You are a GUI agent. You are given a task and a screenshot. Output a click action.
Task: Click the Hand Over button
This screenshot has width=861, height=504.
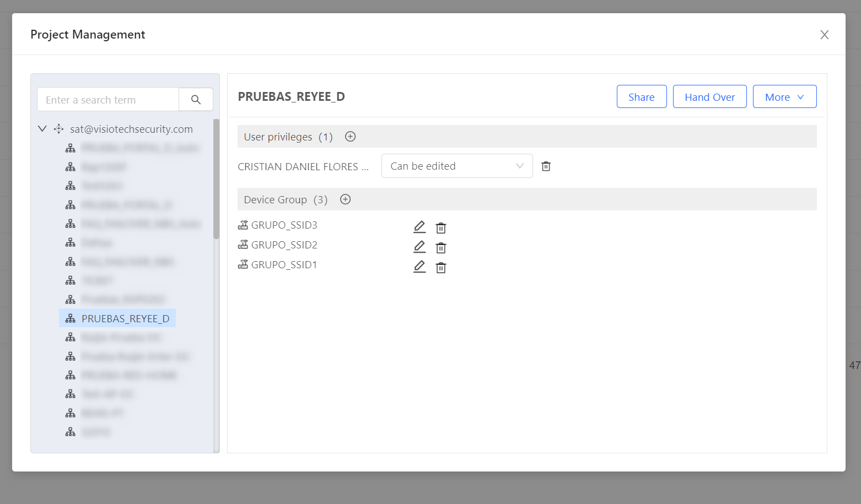709,97
